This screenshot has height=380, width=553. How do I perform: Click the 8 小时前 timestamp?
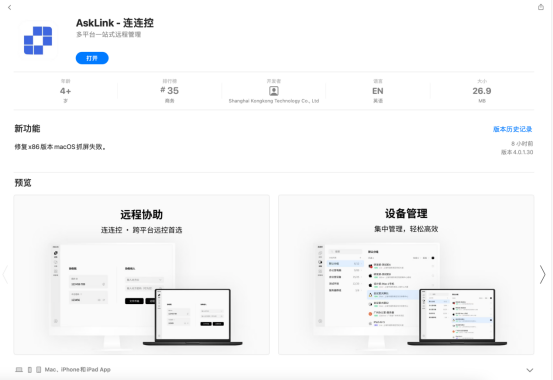tap(522, 144)
